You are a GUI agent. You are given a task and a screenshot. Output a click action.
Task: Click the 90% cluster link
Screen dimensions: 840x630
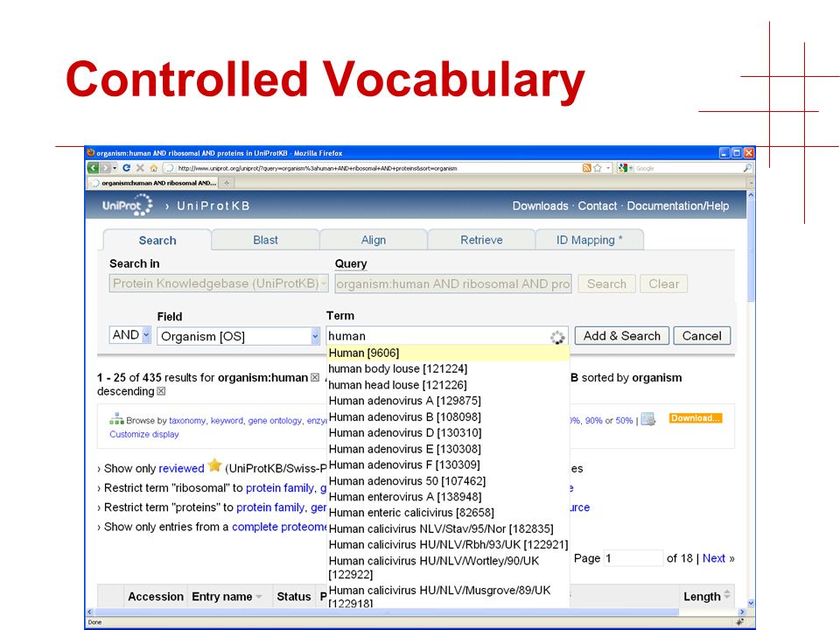point(593,421)
